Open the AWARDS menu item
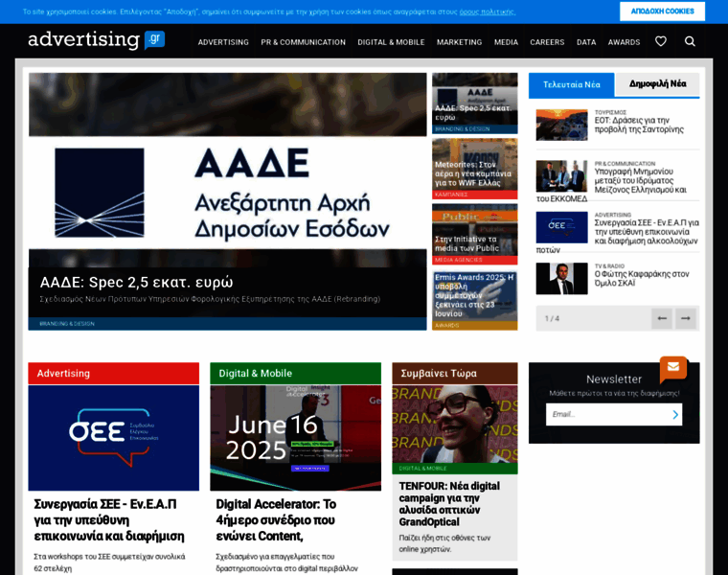 (x=624, y=42)
